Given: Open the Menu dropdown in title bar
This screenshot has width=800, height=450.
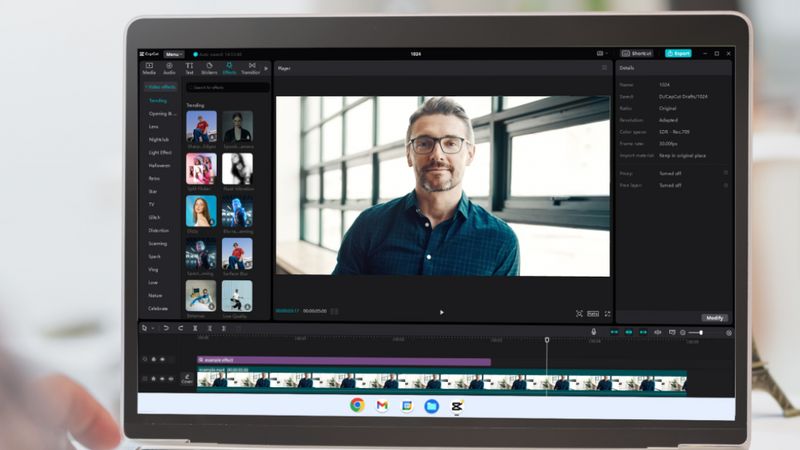Looking at the screenshot, I should 174,53.
